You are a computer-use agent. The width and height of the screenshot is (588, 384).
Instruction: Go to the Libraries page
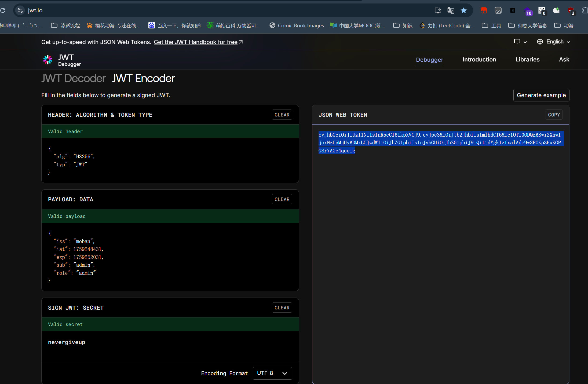coord(527,60)
